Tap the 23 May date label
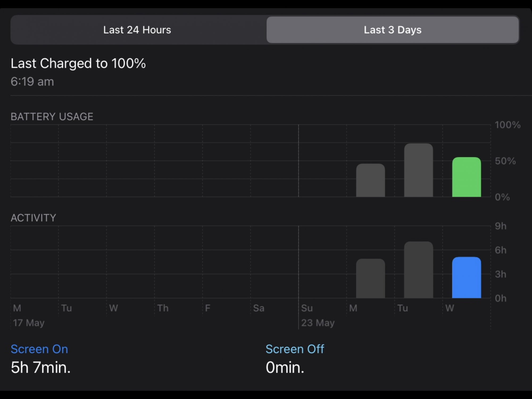Viewport: 532px width, 399px height. click(x=318, y=323)
